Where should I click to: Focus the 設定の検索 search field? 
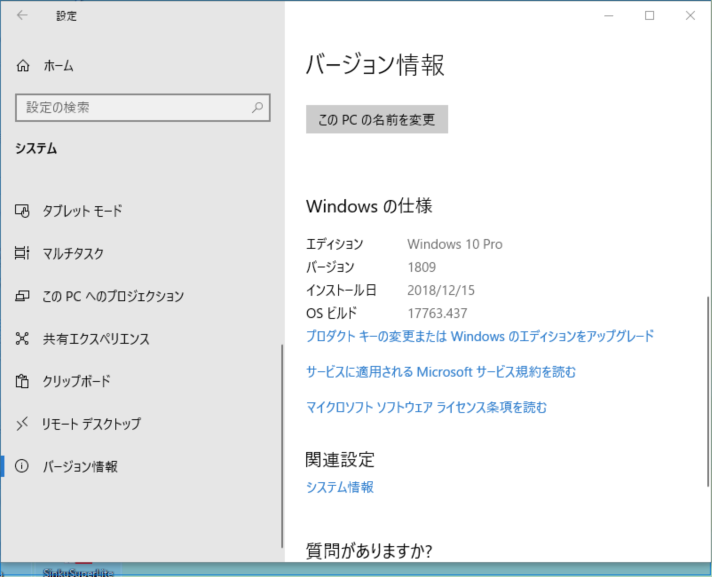coord(143,108)
